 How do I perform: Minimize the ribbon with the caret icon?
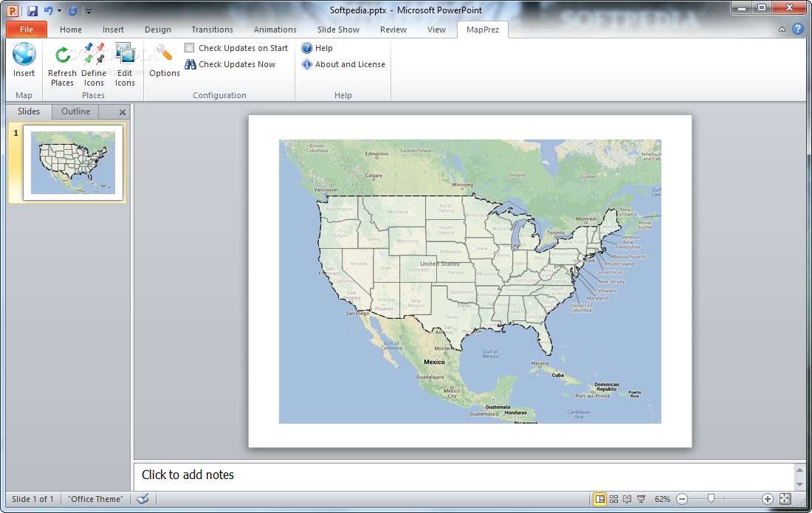click(782, 30)
